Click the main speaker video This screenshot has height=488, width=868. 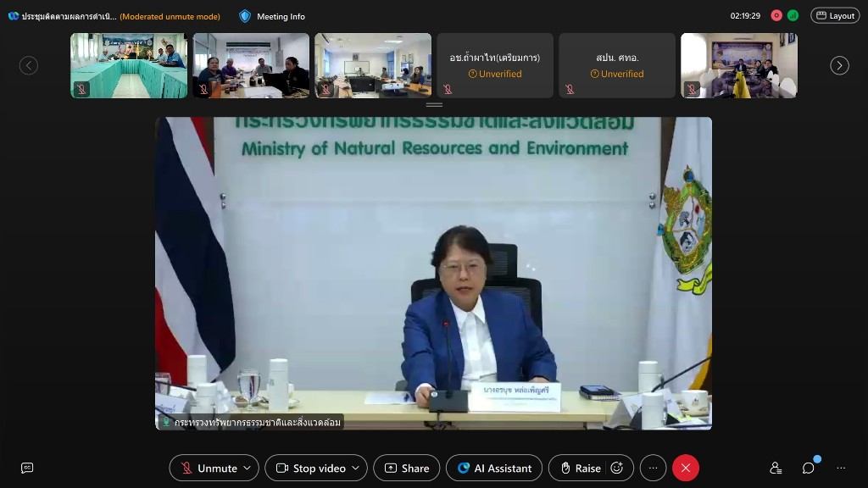[433, 274]
